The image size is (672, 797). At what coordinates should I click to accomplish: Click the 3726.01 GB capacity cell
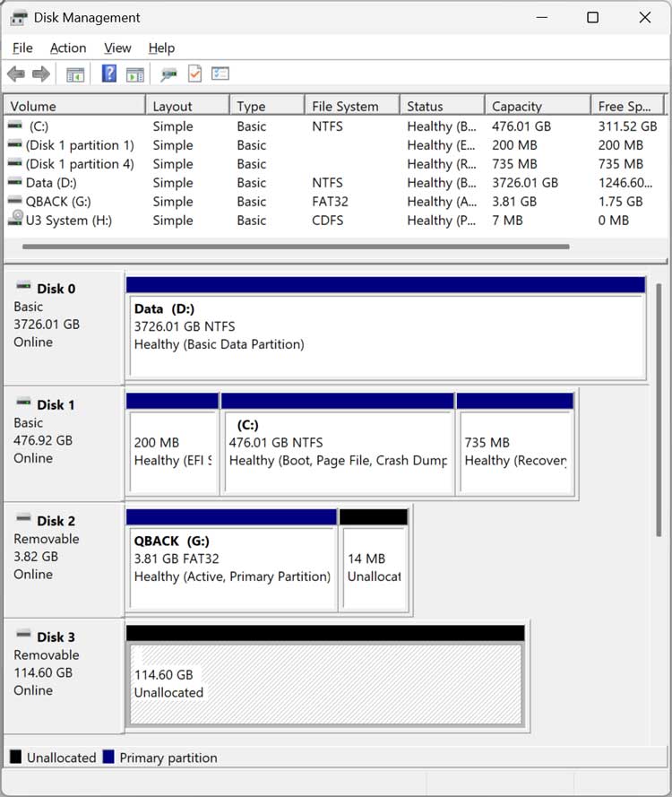[525, 183]
